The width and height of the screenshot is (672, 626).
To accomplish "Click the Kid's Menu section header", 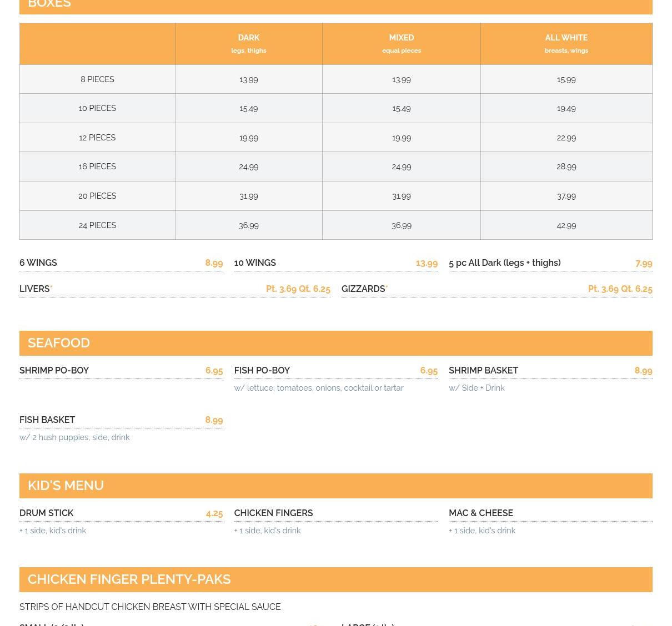I will (x=66, y=486).
